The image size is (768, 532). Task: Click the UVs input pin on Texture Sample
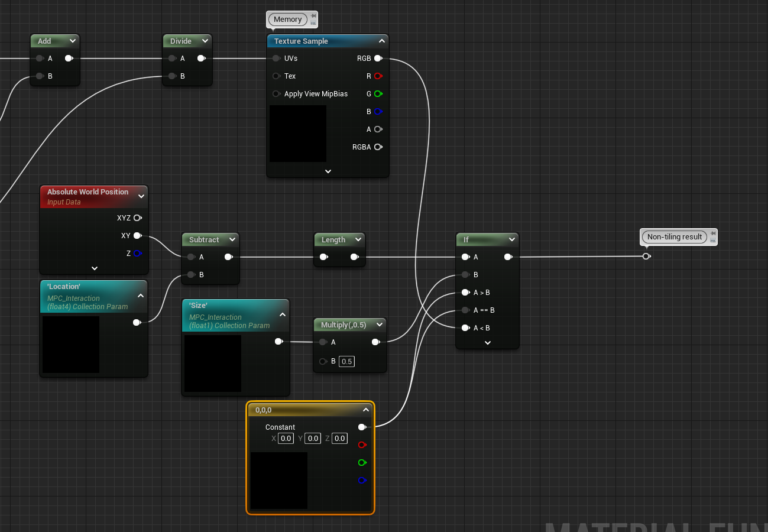276,58
